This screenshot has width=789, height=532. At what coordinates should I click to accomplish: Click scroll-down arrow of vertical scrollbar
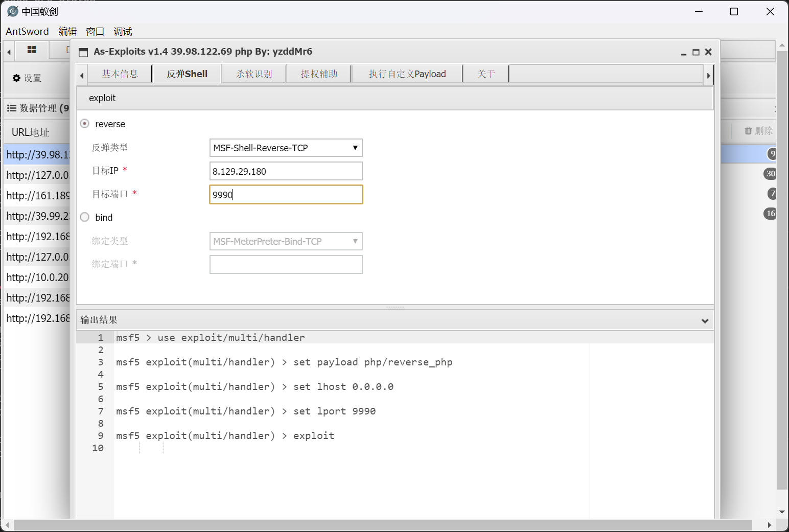pyautogui.click(x=782, y=512)
